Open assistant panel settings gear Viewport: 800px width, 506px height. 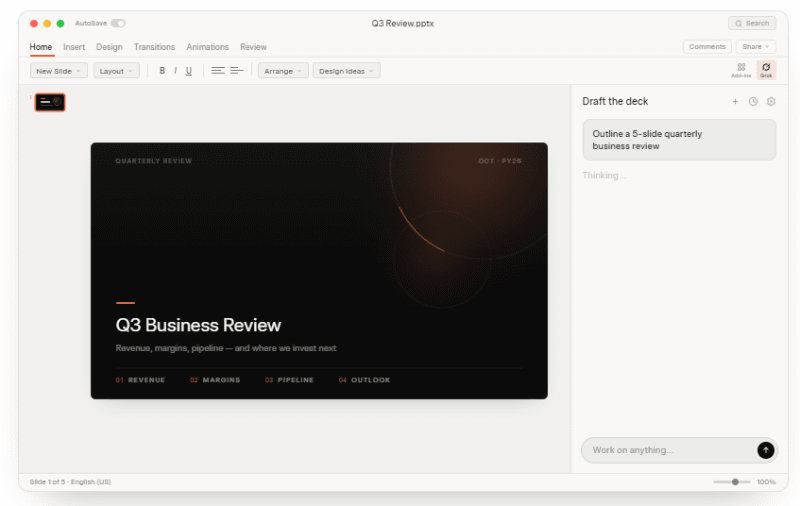coord(771,102)
